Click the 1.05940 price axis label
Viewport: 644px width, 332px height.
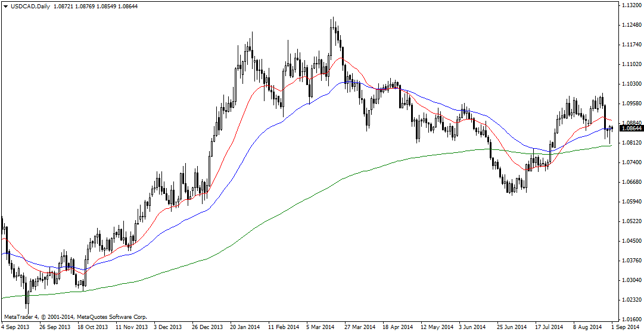[631, 202]
